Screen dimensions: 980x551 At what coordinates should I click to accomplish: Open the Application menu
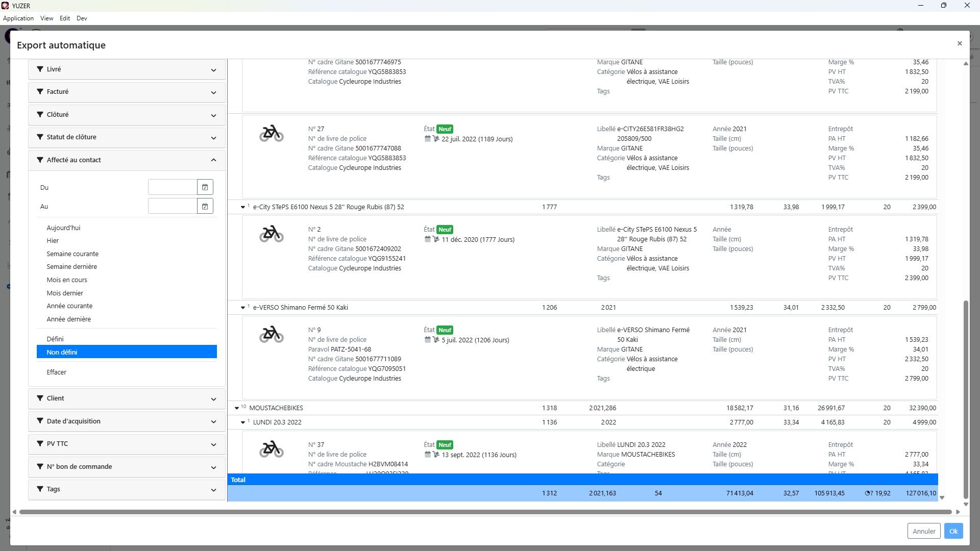(x=18, y=18)
